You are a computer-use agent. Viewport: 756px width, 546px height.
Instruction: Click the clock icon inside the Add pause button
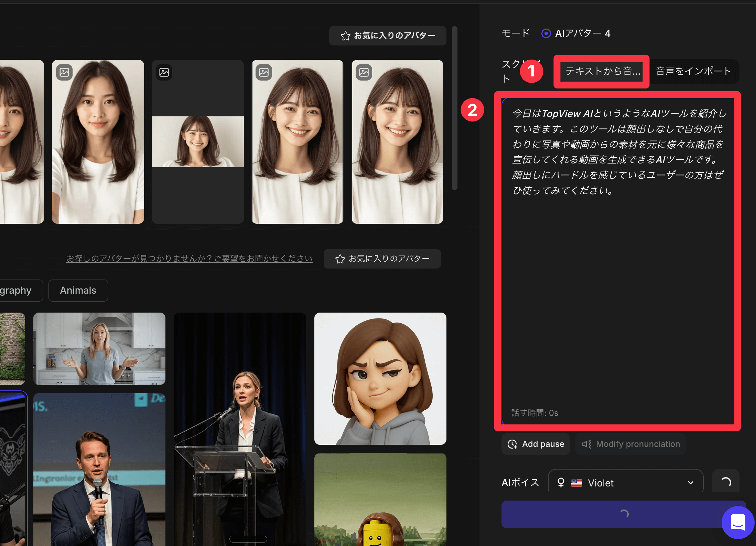pos(513,444)
